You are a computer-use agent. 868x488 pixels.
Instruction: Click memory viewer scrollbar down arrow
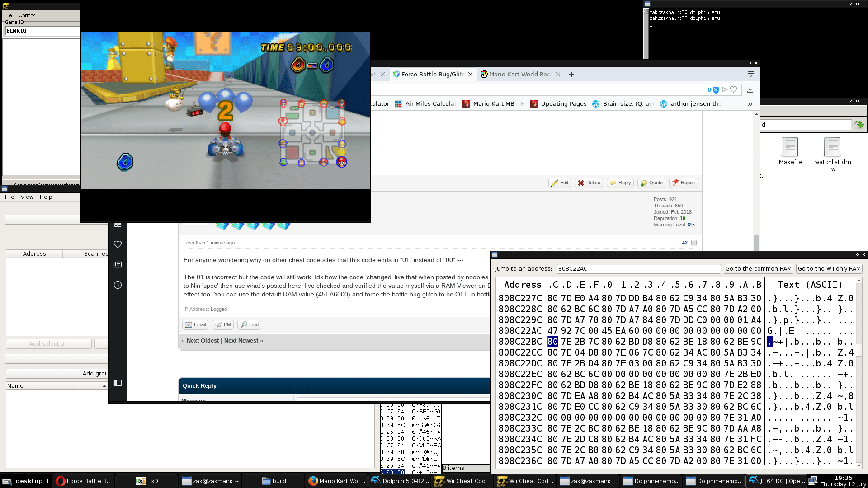click(859, 465)
